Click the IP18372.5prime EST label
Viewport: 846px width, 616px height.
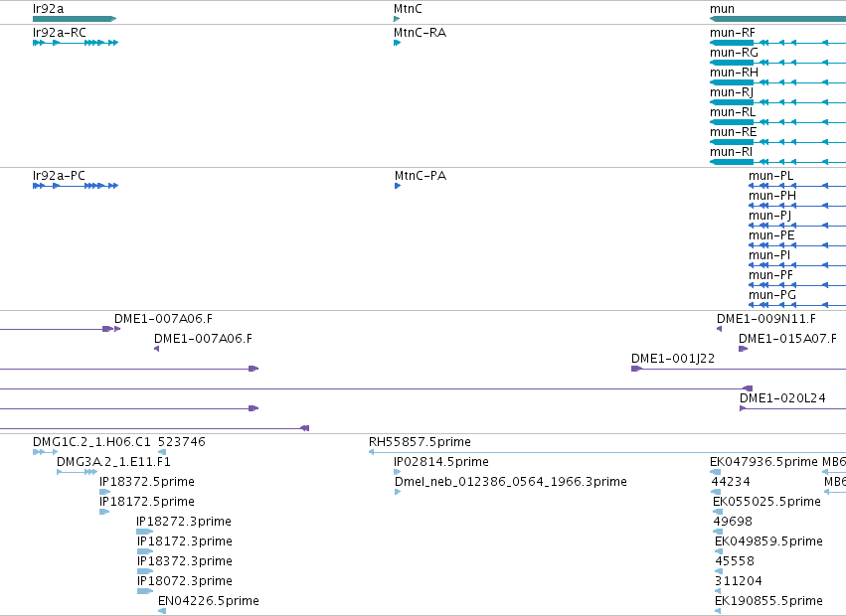coord(147,482)
